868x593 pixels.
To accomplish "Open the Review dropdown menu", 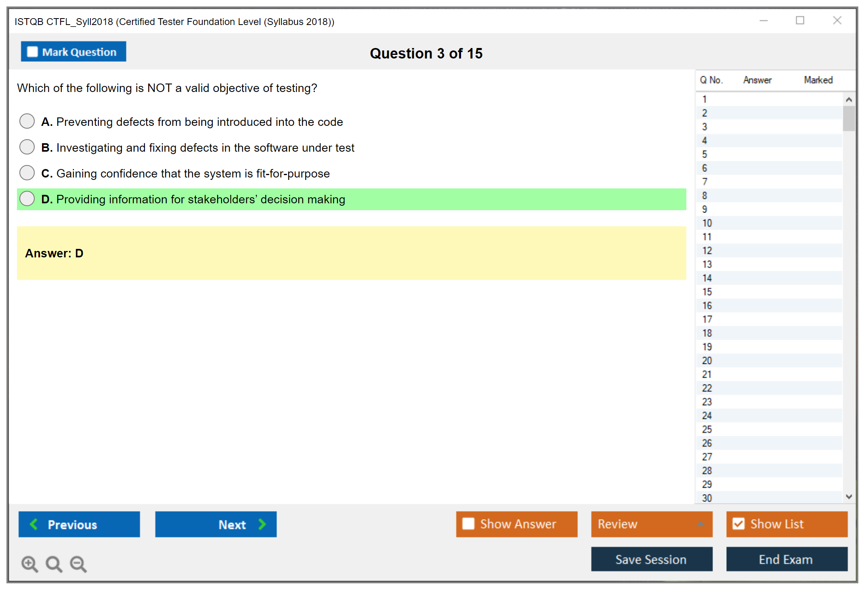I will 651,524.
